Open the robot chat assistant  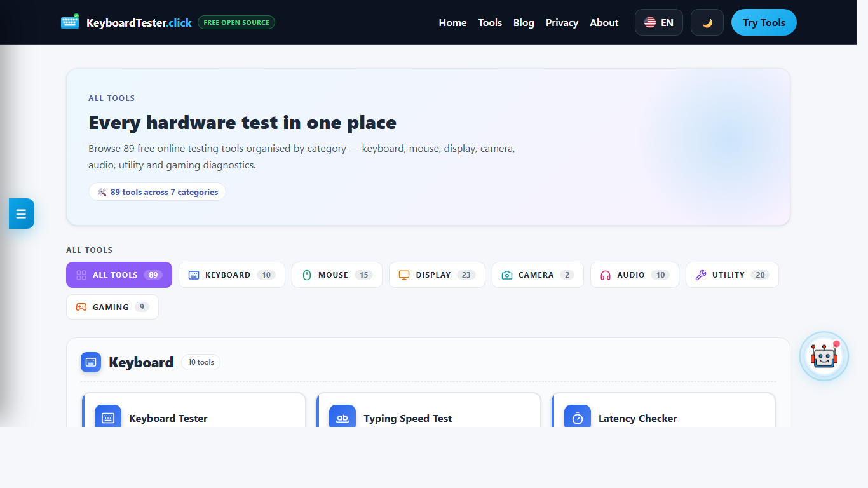coord(824,356)
